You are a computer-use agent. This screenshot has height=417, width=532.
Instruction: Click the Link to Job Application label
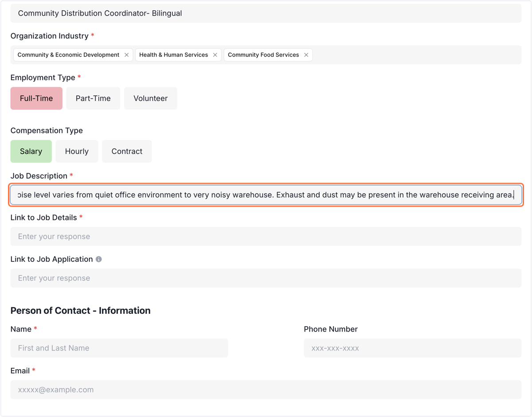coord(52,259)
